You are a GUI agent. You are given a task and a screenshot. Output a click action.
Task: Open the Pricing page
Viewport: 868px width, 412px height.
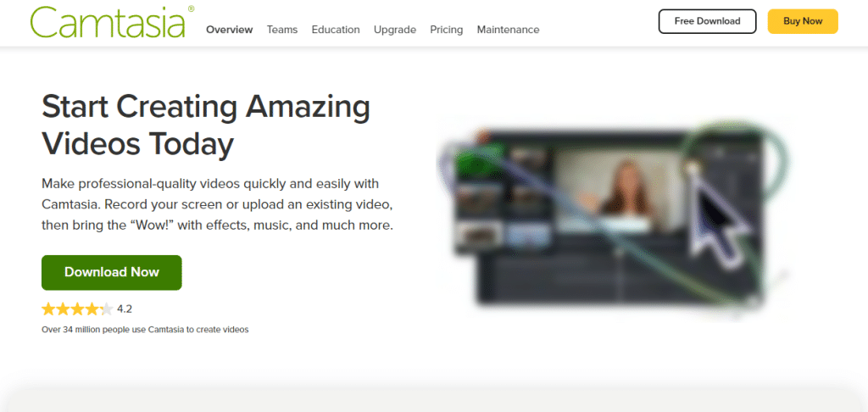pos(446,30)
